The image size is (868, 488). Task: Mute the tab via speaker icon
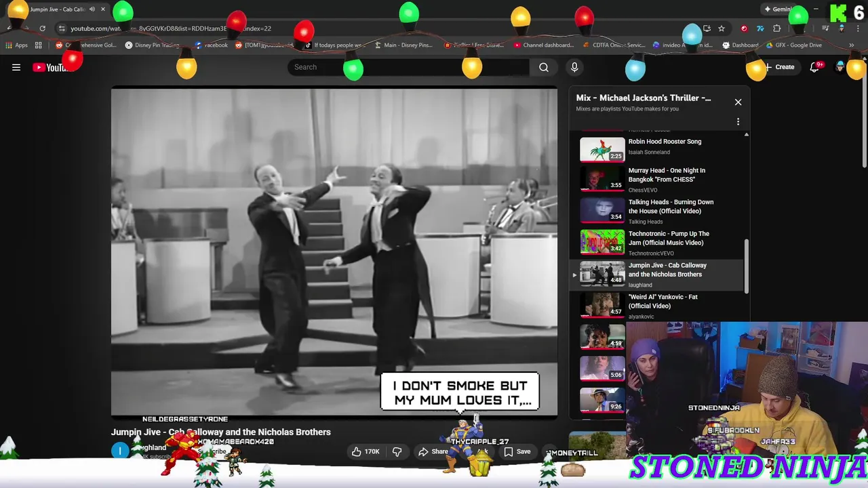92,9
